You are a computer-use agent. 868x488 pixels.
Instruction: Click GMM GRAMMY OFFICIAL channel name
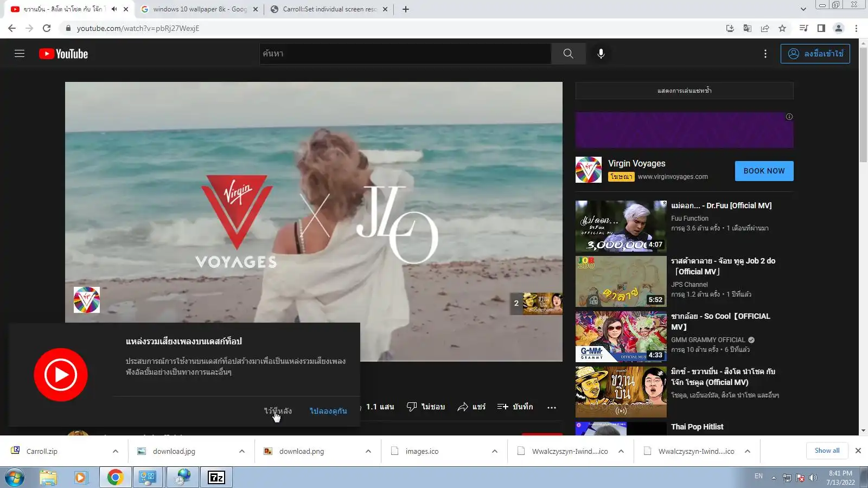(x=708, y=340)
